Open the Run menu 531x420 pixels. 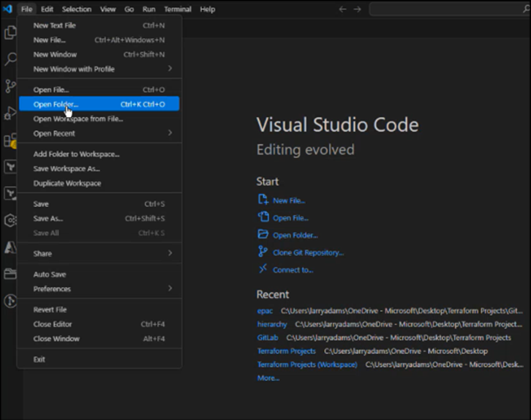click(x=148, y=9)
